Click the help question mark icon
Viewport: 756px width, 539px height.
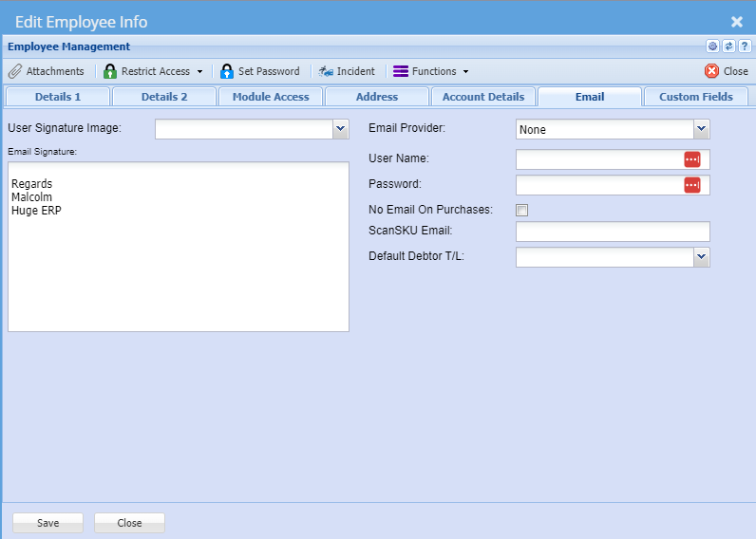[x=745, y=46]
